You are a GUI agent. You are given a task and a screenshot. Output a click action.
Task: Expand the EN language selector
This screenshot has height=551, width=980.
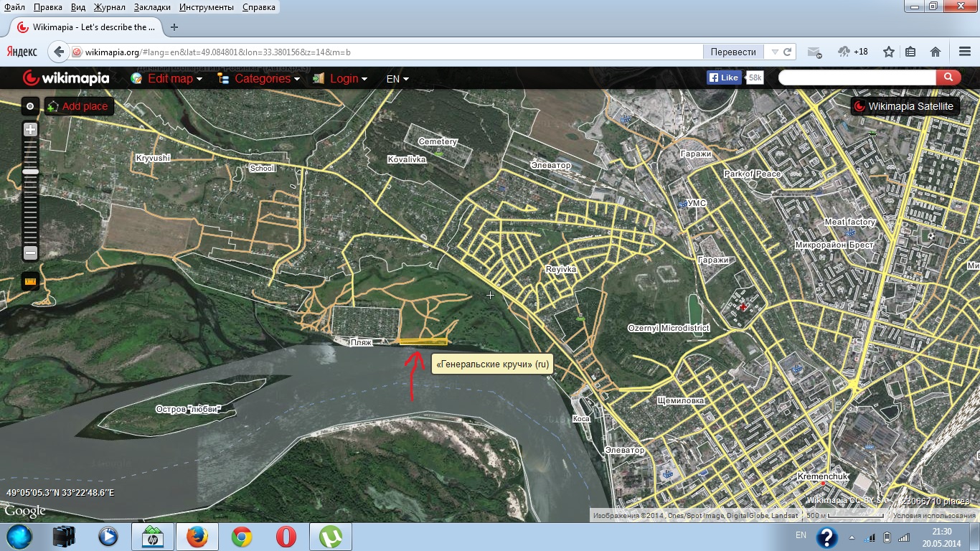[397, 79]
